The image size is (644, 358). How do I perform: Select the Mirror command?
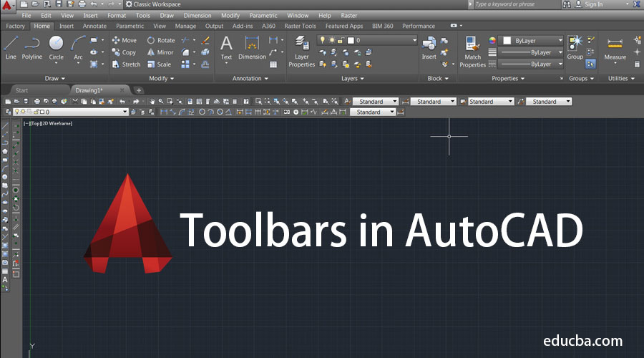click(x=160, y=52)
